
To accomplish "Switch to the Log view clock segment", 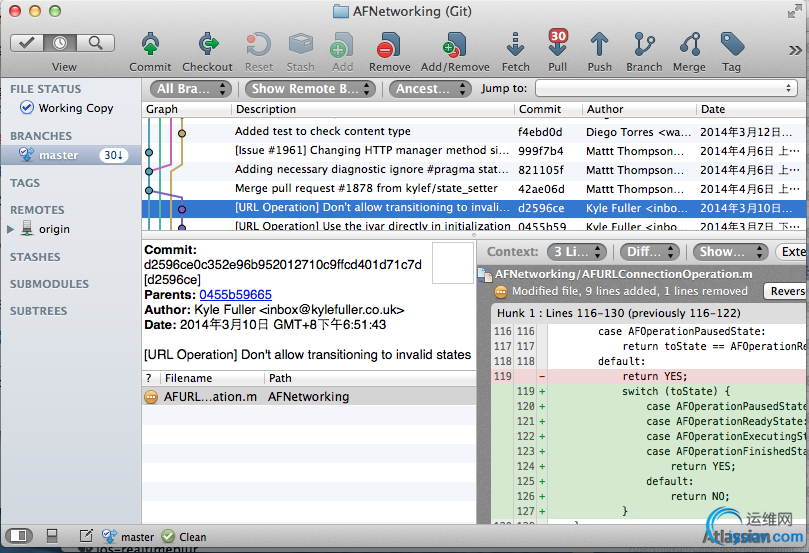I will 60,43.
